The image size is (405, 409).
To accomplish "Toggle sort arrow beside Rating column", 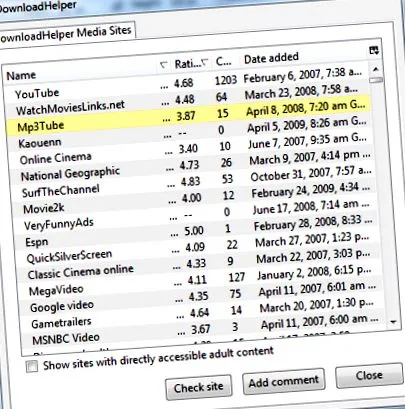I will coord(206,62).
